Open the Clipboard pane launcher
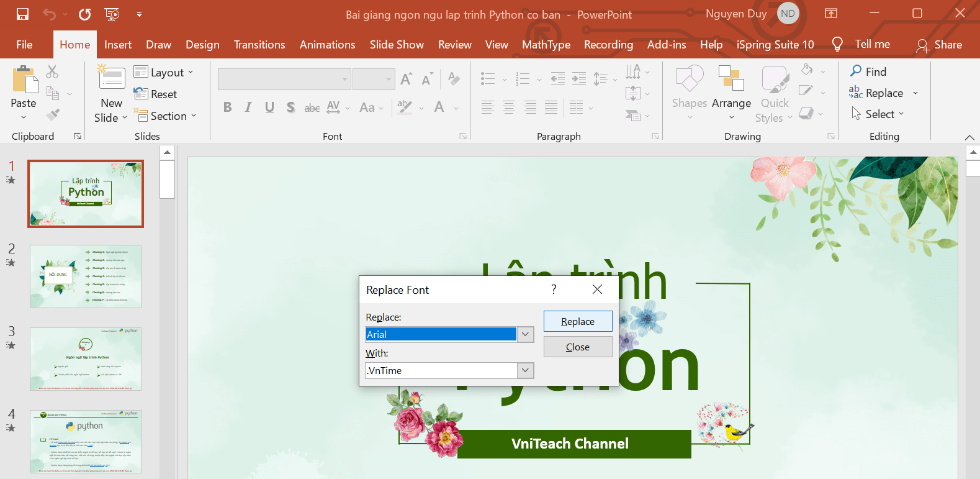The width and height of the screenshot is (980, 479). point(78,136)
